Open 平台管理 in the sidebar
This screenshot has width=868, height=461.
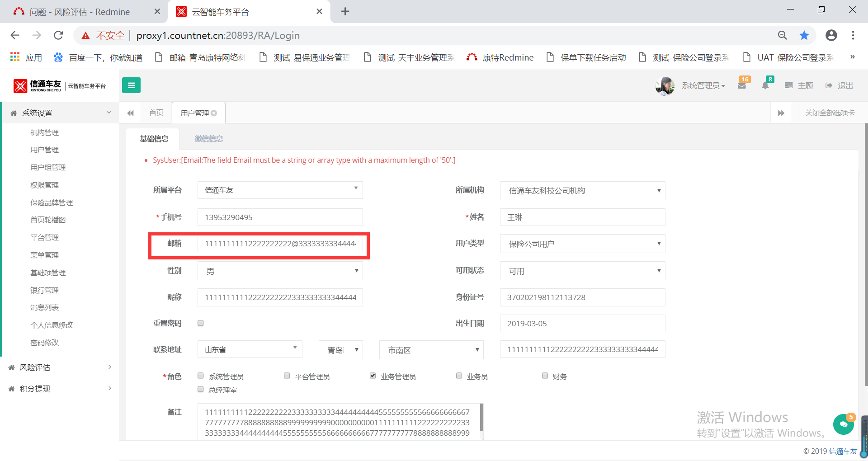click(45, 237)
